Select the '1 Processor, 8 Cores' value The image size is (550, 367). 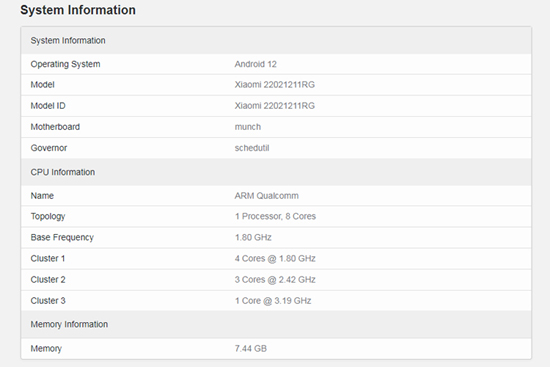click(x=275, y=216)
